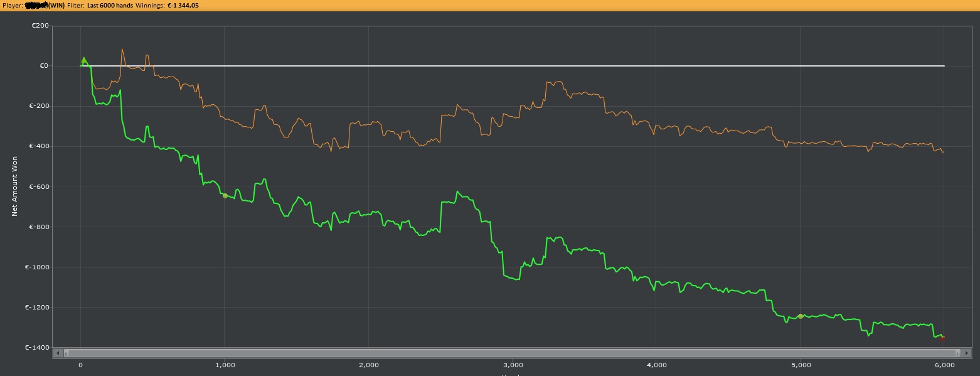
Task: Click the right grip handle of the scrollbar thumb
Action: point(958,353)
